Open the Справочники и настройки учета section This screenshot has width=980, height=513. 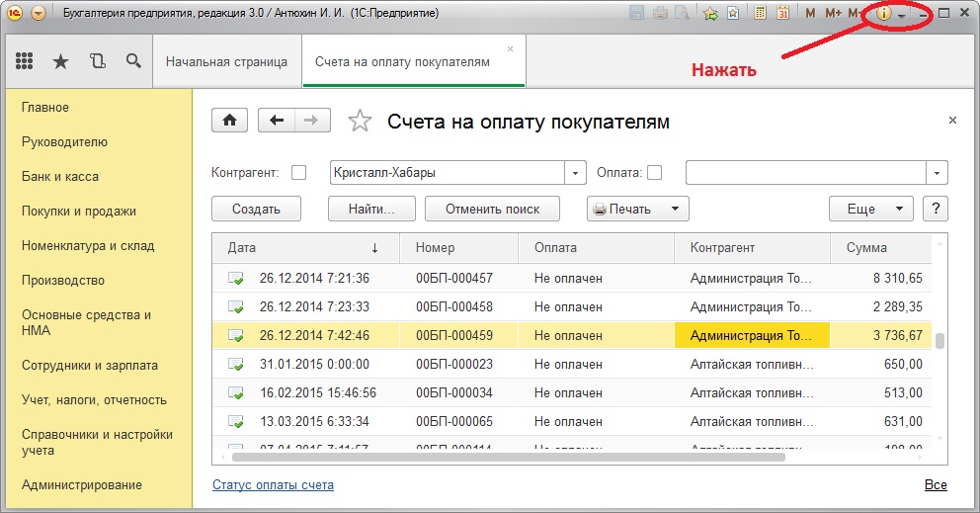tap(97, 442)
